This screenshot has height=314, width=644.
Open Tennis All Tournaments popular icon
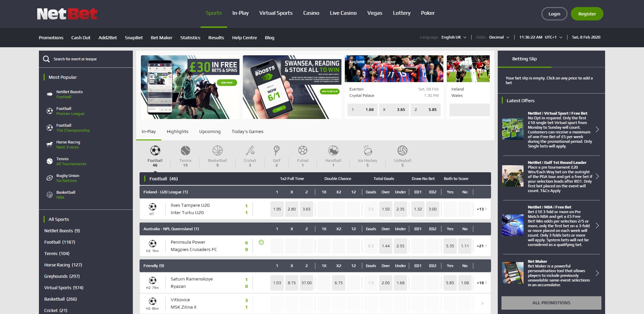pyautogui.click(x=50, y=161)
